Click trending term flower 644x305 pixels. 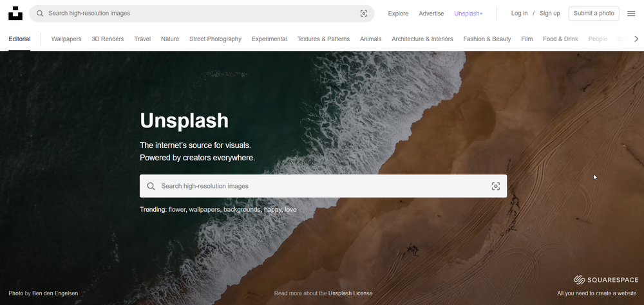tap(177, 209)
